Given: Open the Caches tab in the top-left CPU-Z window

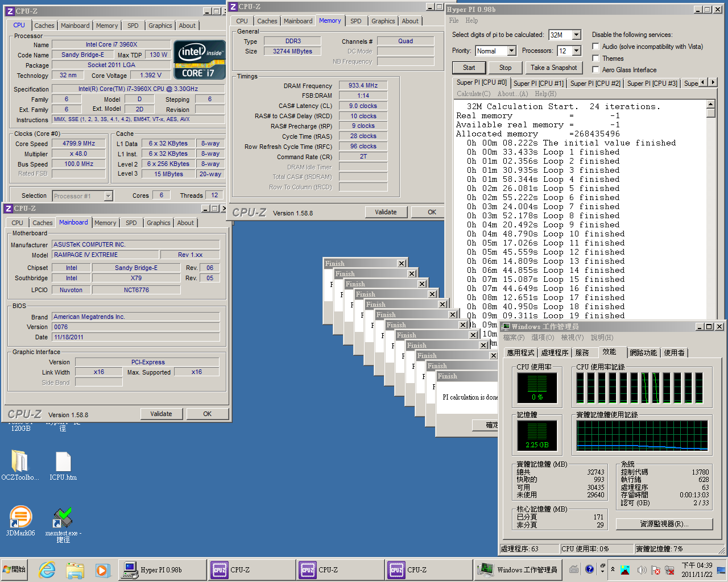Looking at the screenshot, I should (44, 26).
